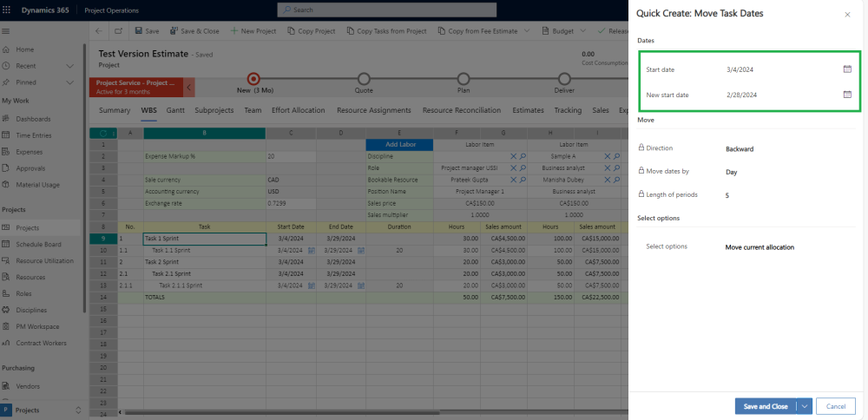Switch to the Estimates tab
The width and height of the screenshot is (868, 420).
pos(528,110)
